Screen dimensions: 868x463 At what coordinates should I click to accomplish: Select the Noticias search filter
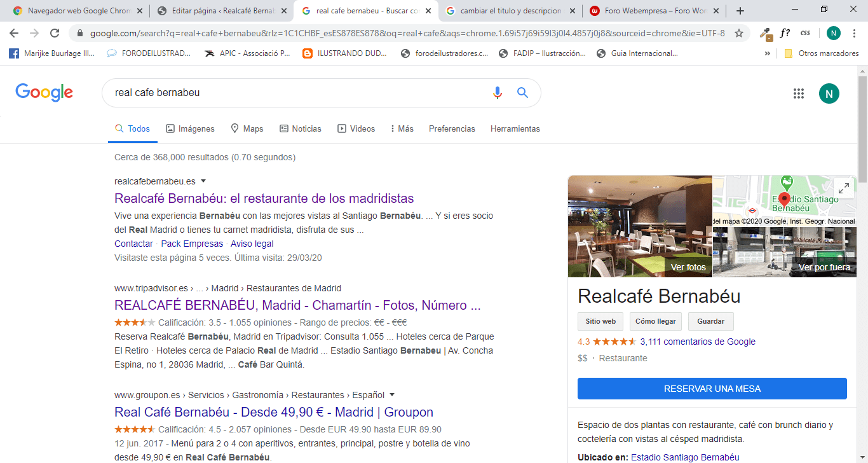(x=301, y=128)
